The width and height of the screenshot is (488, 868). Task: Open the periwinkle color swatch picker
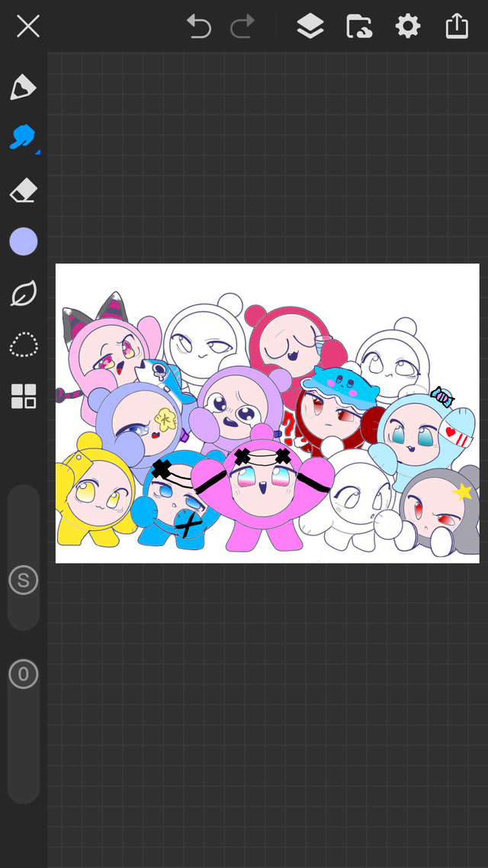pyautogui.click(x=23, y=242)
